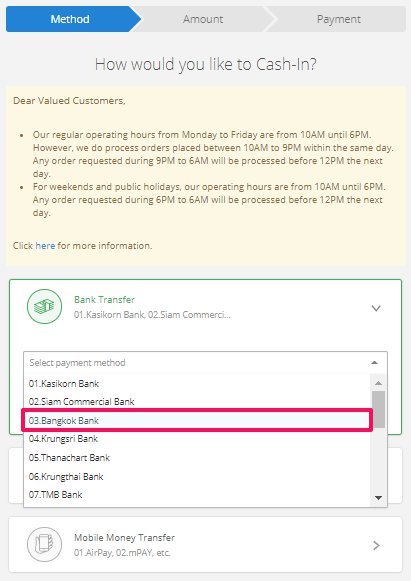Screen dimensions: 411x581
Task: Select 03.Bangkok Bank option
Action: 197,421
